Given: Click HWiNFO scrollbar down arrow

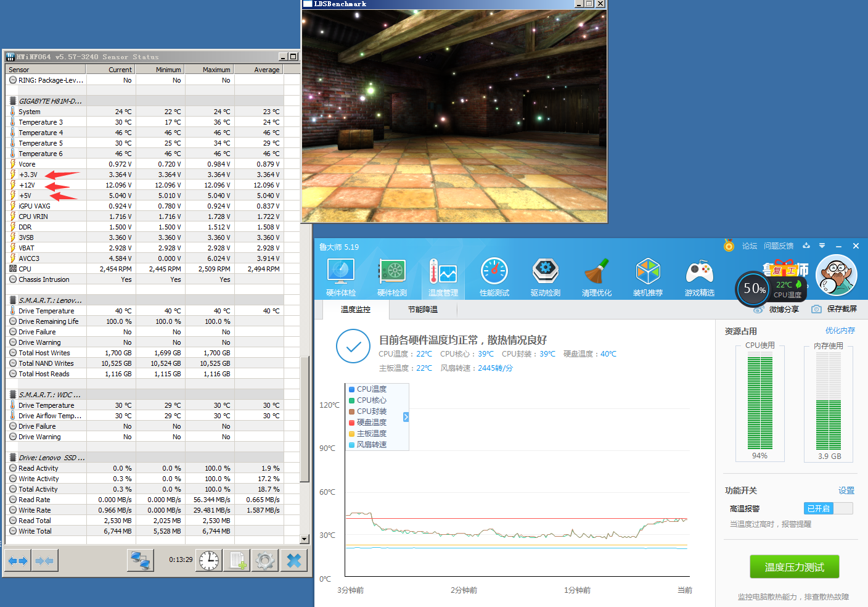Looking at the screenshot, I should [305, 539].
